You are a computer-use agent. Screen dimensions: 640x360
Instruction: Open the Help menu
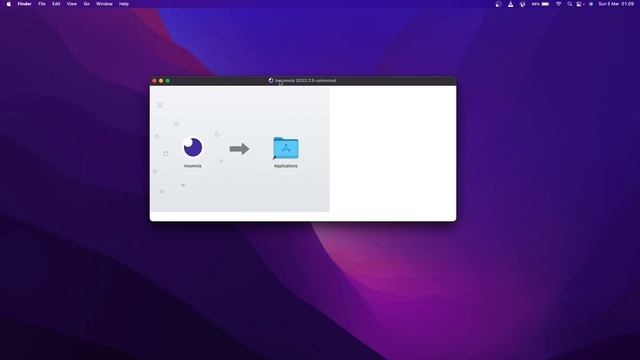(x=124, y=4)
